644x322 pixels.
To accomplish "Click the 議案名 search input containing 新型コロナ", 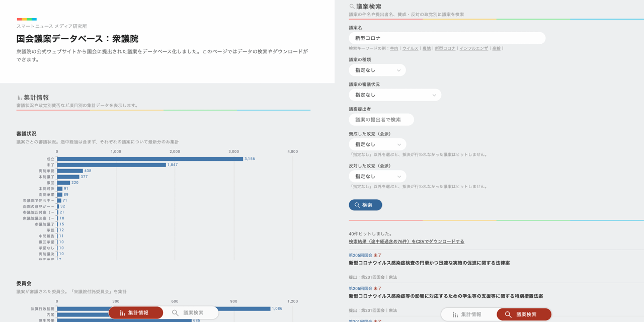I will pyautogui.click(x=447, y=38).
